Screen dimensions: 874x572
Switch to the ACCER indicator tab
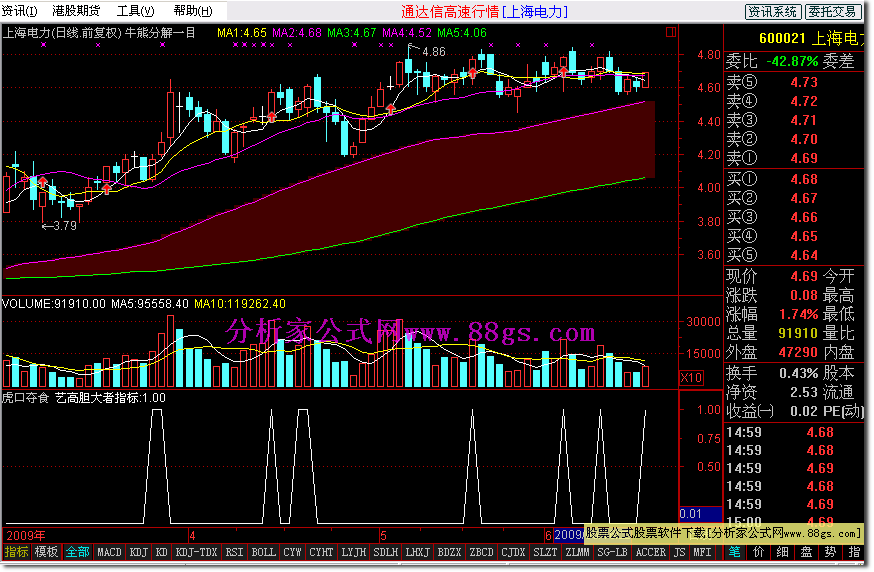650,552
